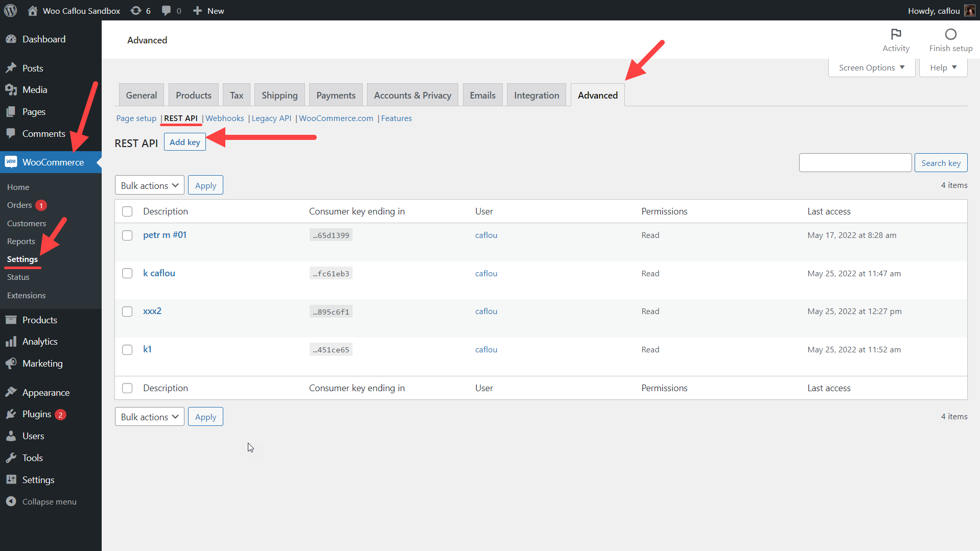Open Appearance via its brush icon
Viewport: 980px width, 551px height.
pos(11,392)
